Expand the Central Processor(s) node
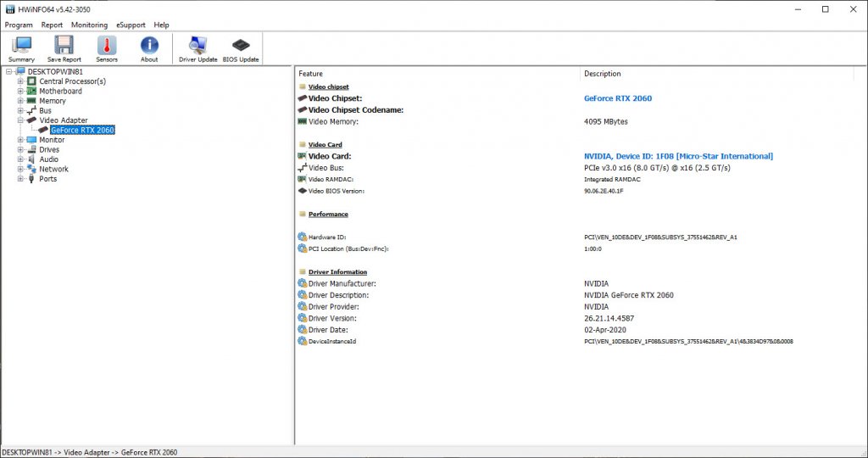This screenshot has width=868, height=458. (x=20, y=81)
